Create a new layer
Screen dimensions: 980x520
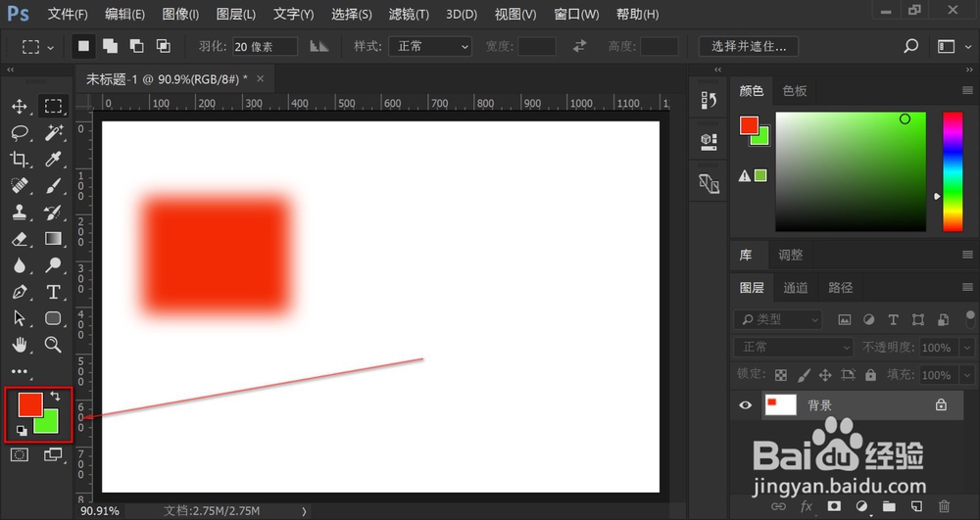916,506
